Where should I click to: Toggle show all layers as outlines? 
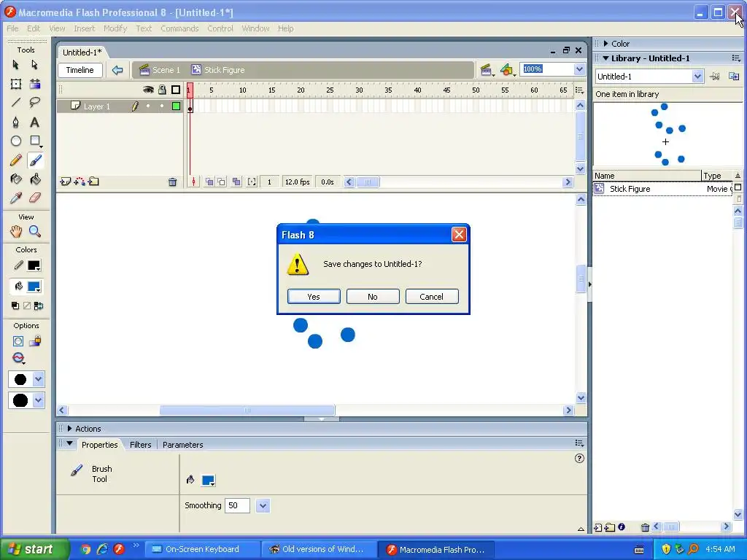click(176, 90)
